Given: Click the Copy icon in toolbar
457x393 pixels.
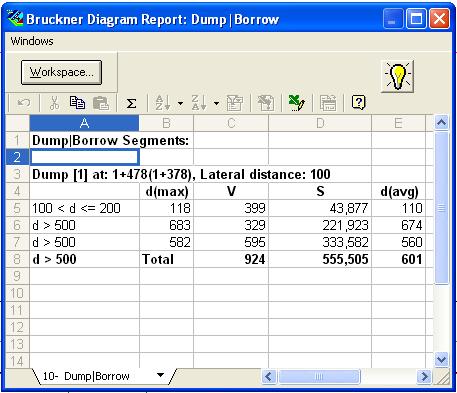Looking at the screenshot, I should tap(77, 103).
